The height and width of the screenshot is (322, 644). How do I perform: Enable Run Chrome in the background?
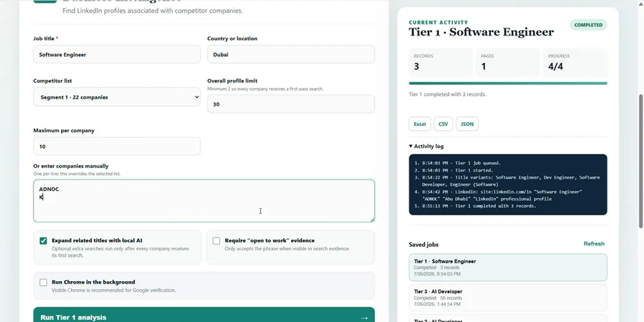point(43,282)
